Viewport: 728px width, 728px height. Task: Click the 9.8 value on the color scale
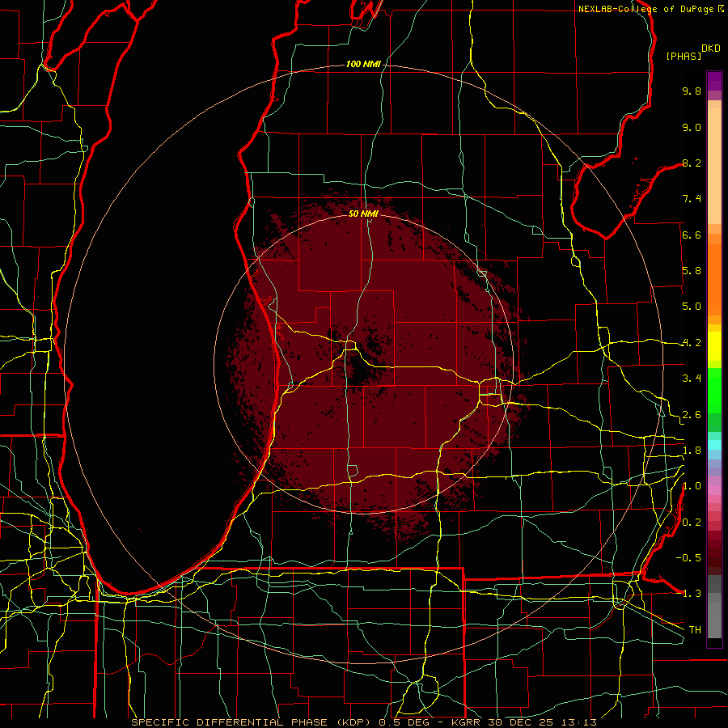tap(692, 91)
